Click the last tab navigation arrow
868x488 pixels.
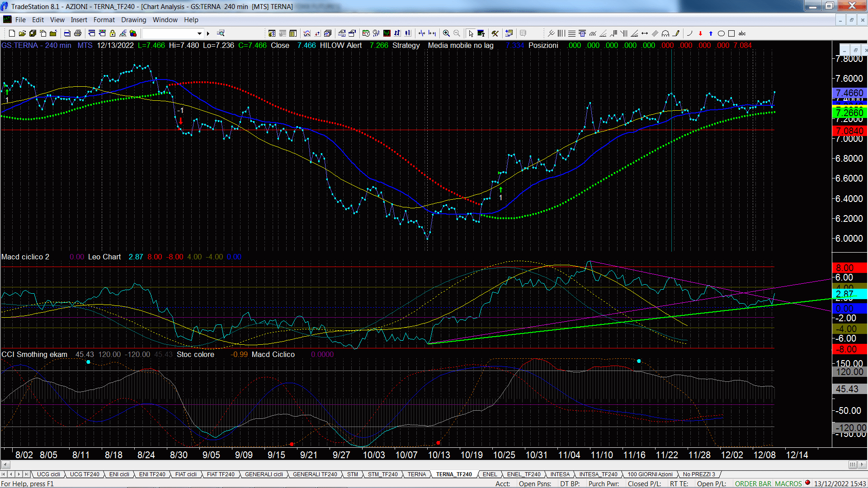click(x=26, y=474)
